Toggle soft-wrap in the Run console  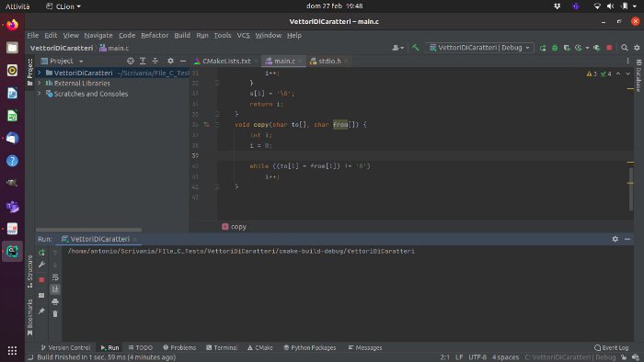click(55, 277)
